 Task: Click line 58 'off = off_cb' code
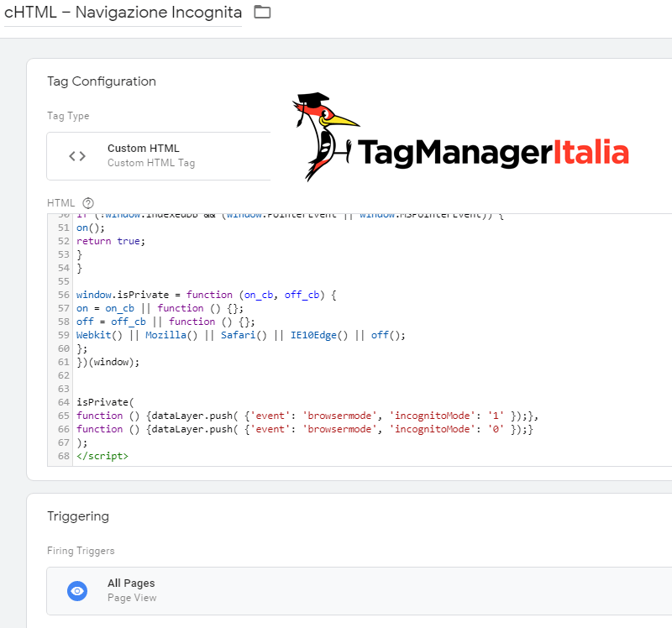pos(165,322)
